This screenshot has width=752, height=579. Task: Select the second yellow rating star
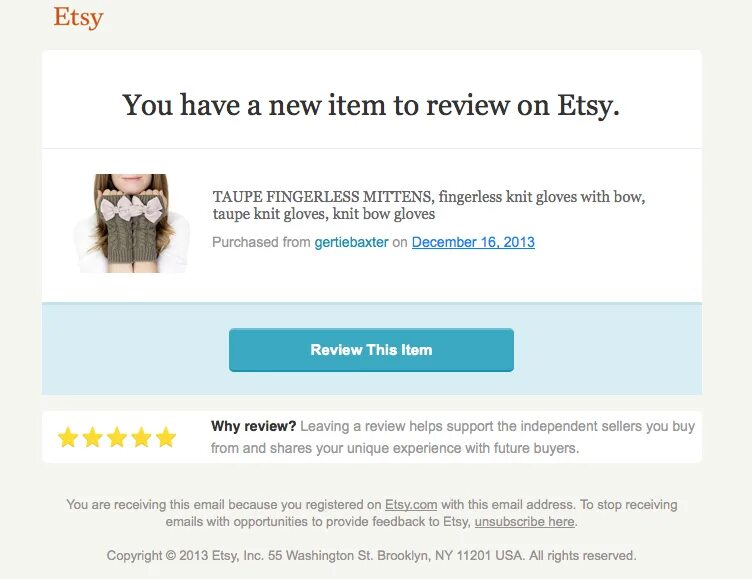(x=93, y=437)
